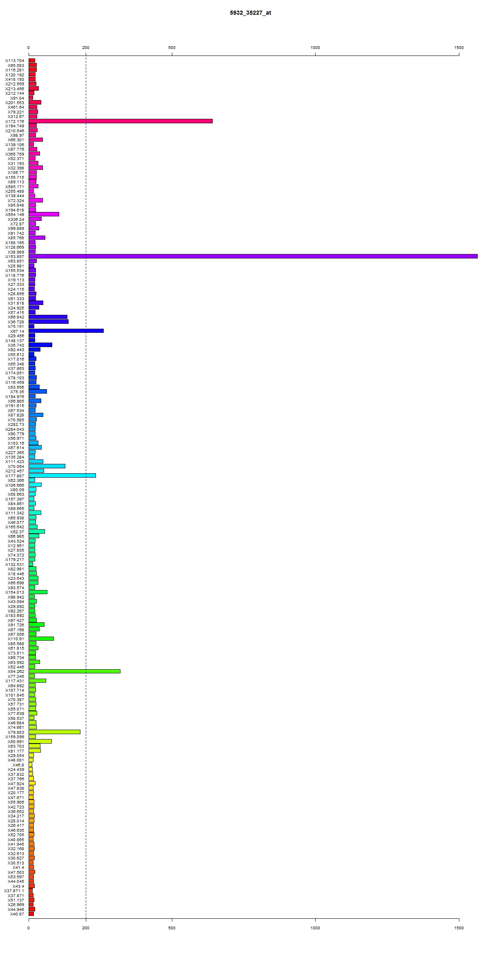Click the row label X201.553
The image size is (490, 980).
pyautogui.click(x=15, y=102)
